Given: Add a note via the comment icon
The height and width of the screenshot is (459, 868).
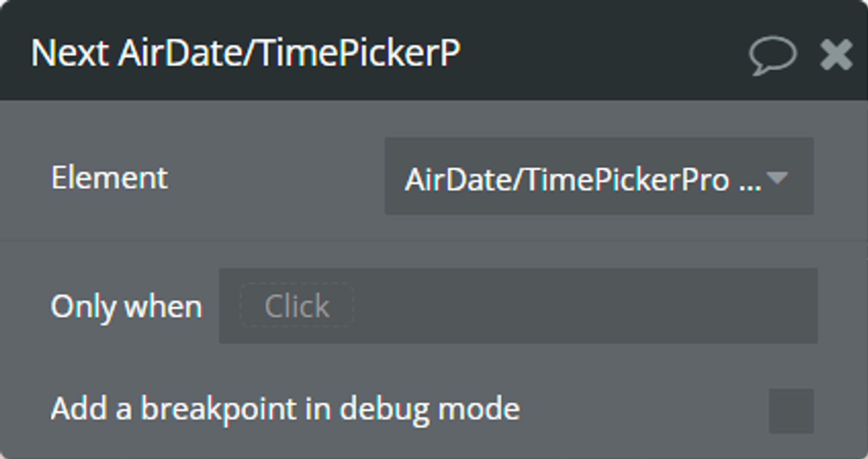Looking at the screenshot, I should tap(773, 55).
